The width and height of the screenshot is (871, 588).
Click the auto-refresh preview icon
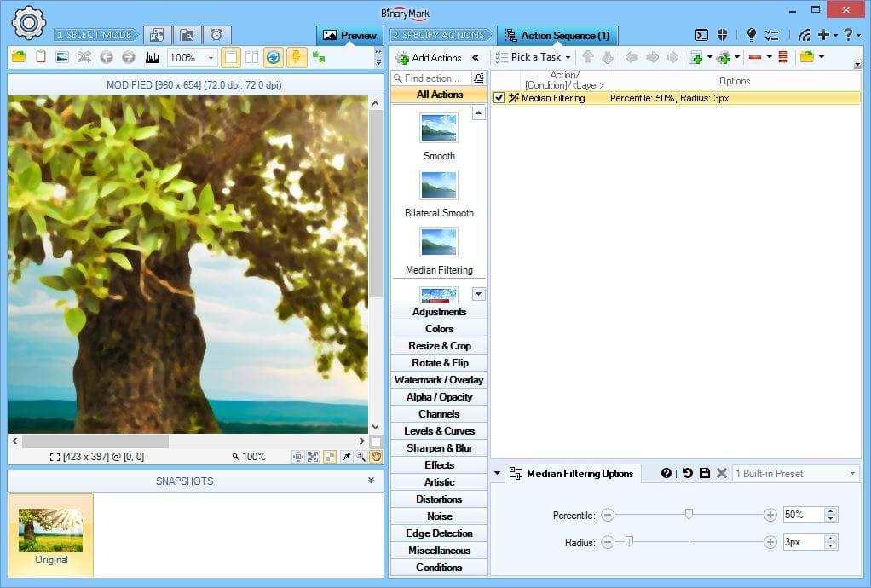tap(273, 57)
